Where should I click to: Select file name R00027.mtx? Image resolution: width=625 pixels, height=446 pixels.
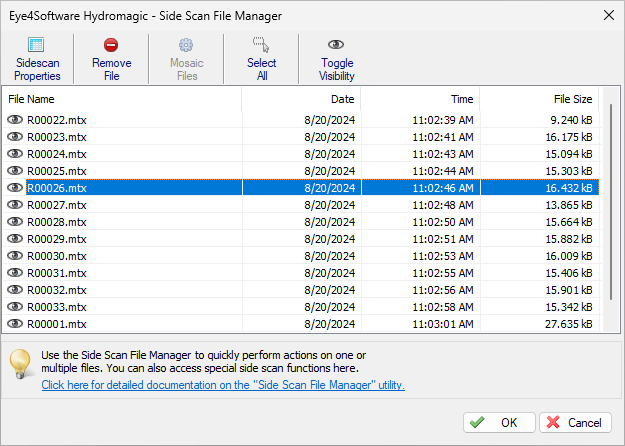point(57,205)
